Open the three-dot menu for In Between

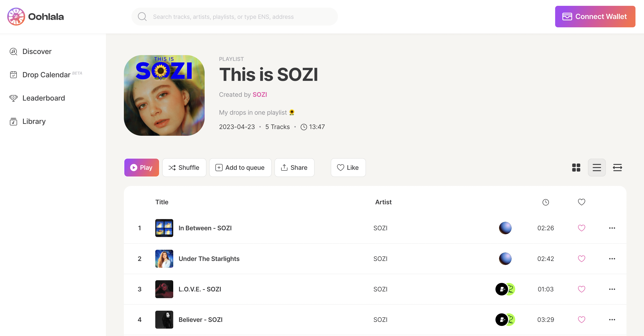pyautogui.click(x=612, y=228)
